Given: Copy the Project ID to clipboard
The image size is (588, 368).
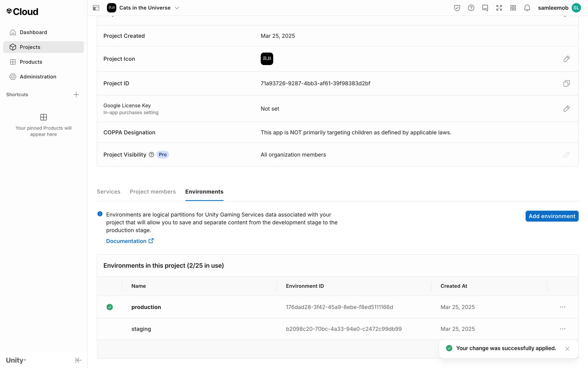Looking at the screenshot, I should click(x=566, y=83).
